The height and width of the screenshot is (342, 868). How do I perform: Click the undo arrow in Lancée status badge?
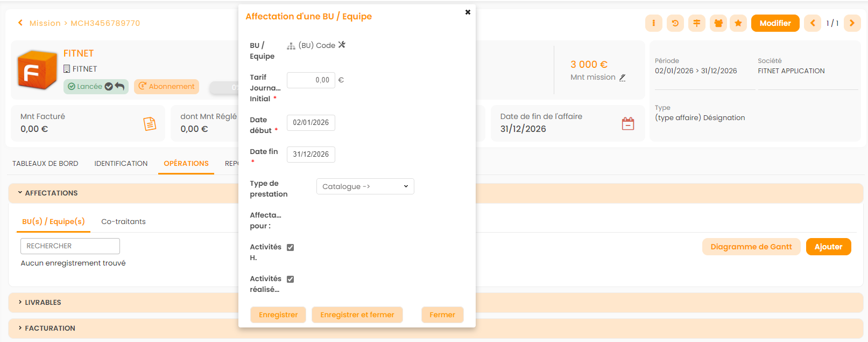pos(119,86)
